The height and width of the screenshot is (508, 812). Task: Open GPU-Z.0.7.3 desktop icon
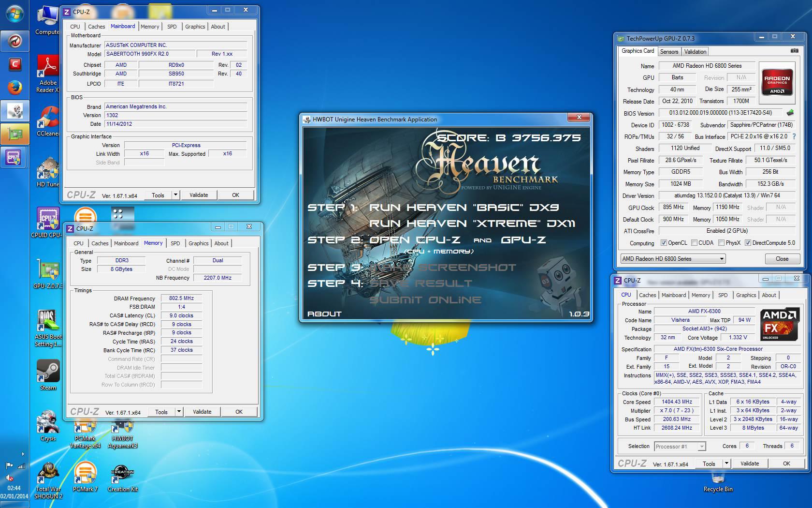coord(48,273)
